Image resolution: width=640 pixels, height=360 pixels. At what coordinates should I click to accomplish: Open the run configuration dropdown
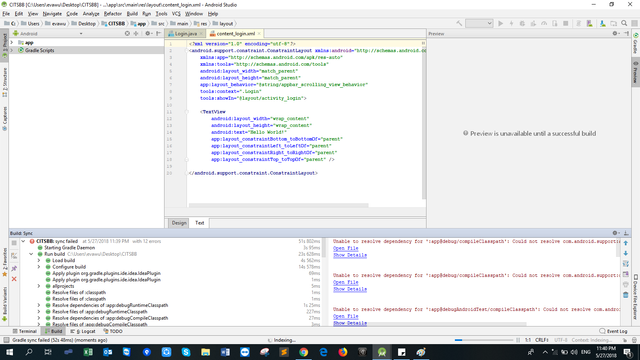tap(479, 24)
